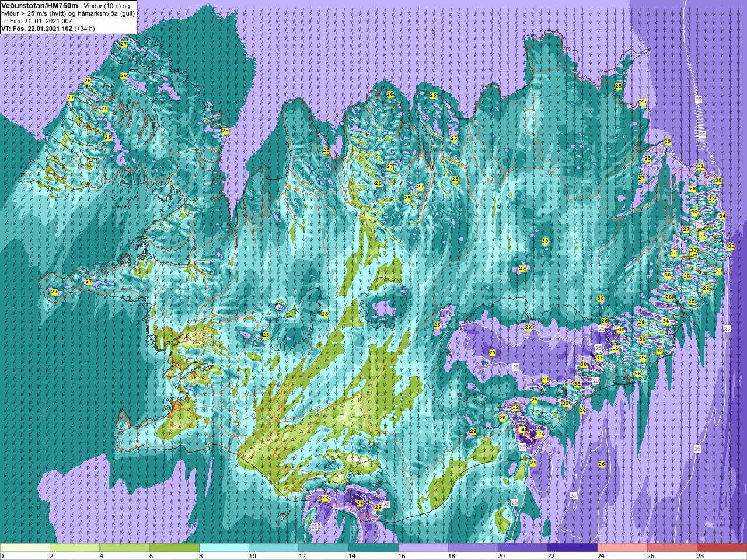The image size is (747, 560).
Task: Click the legend scale label "0"
Action: click(x=2, y=556)
